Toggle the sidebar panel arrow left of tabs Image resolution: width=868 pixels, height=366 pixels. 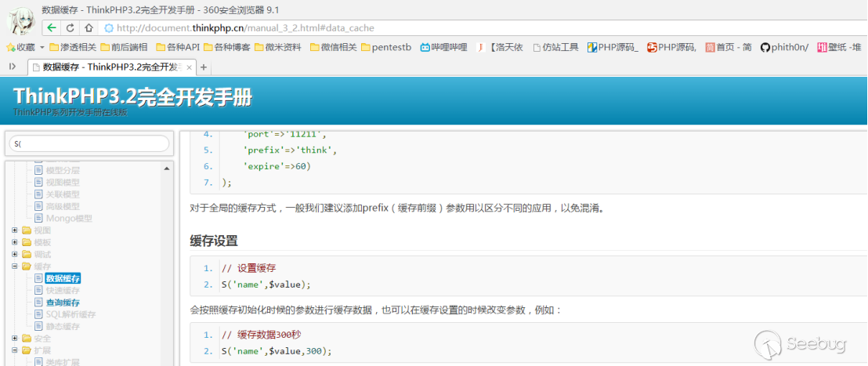point(13,67)
